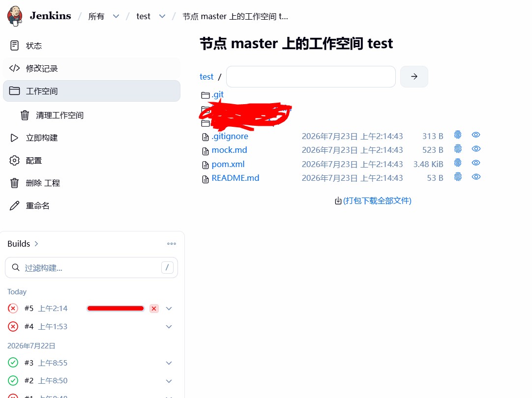Cancel build #5 with the red X
This screenshot has height=398, width=532.
click(x=154, y=309)
